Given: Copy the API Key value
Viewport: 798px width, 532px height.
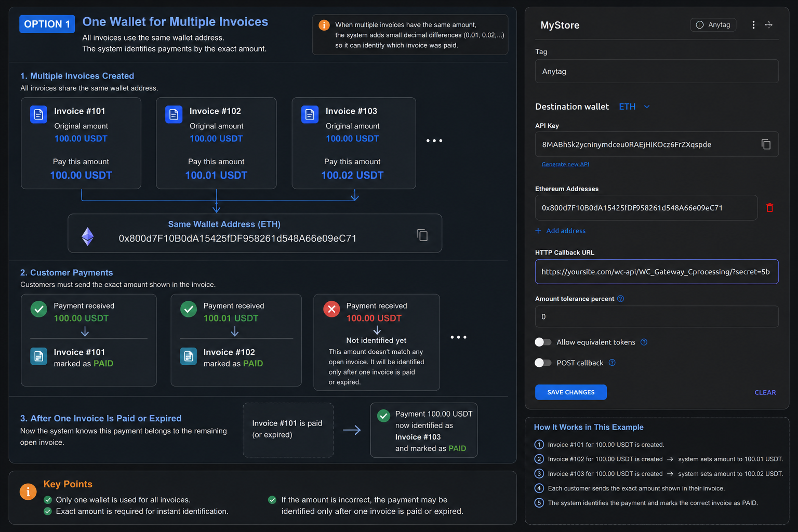Looking at the screenshot, I should pos(766,144).
